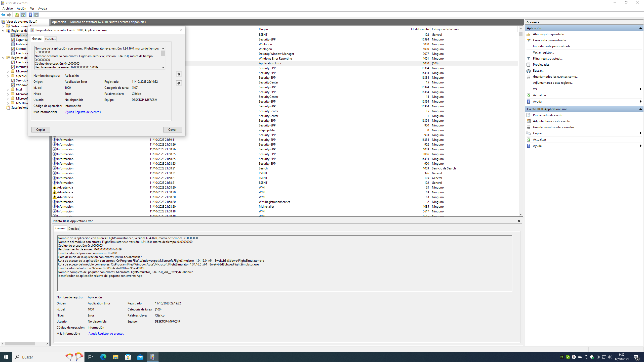Click the Back arrow toolbar icon
644x362 pixels.
click(3, 15)
